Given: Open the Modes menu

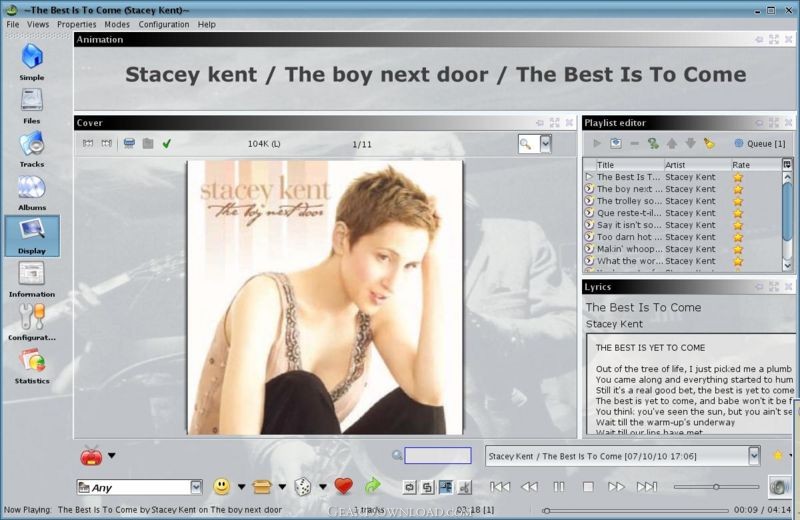Looking at the screenshot, I should click(x=117, y=24).
